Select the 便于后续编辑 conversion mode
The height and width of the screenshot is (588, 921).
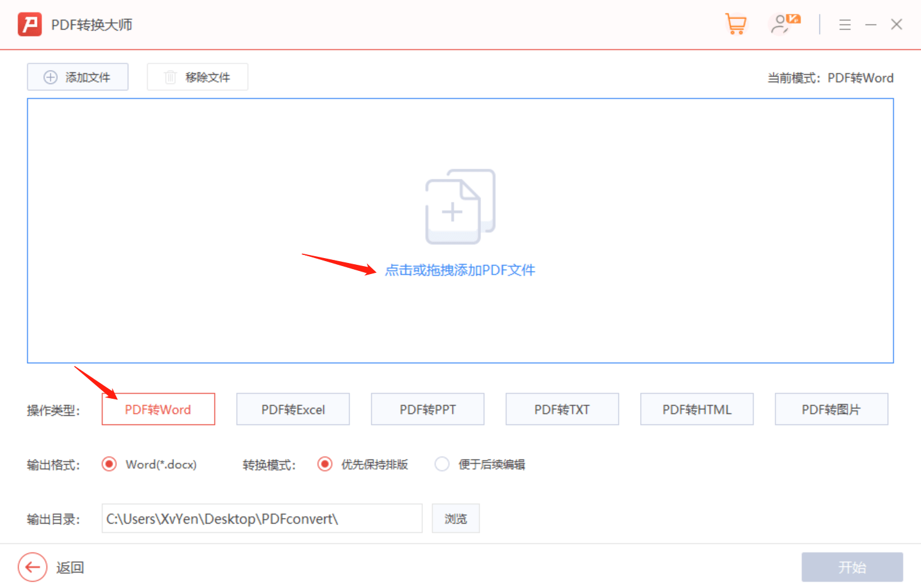(442, 464)
